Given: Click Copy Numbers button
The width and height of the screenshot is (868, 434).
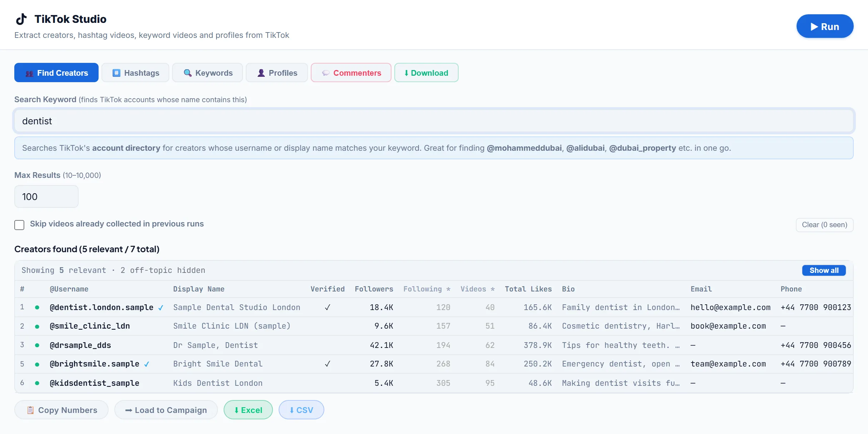Looking at the screenshot, I should tap(61, 410).
